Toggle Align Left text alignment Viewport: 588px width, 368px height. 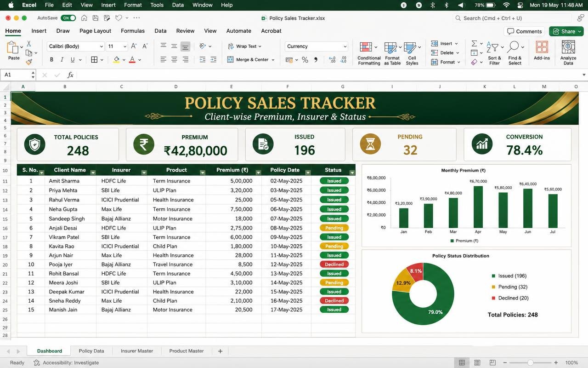(x=163, y=60)
